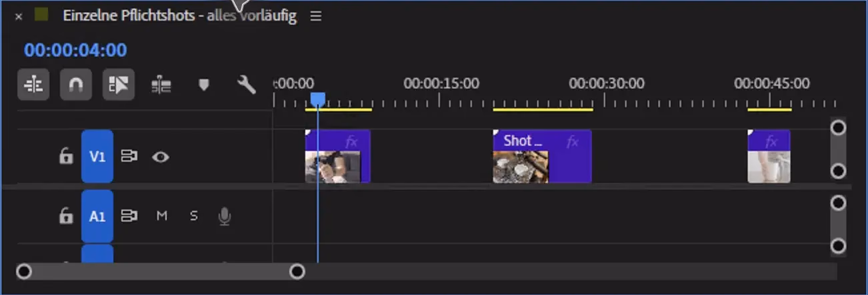Viewport: 868px width, 295px height.
Task: Toggle insert sequences as nests button
Action: click(x=33, y=85)
